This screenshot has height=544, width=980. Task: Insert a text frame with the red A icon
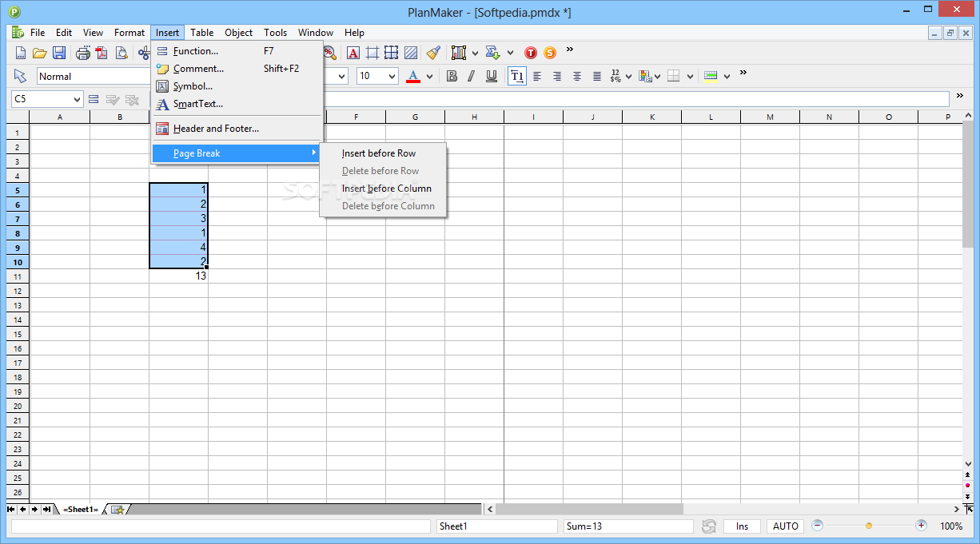[353, 53]
